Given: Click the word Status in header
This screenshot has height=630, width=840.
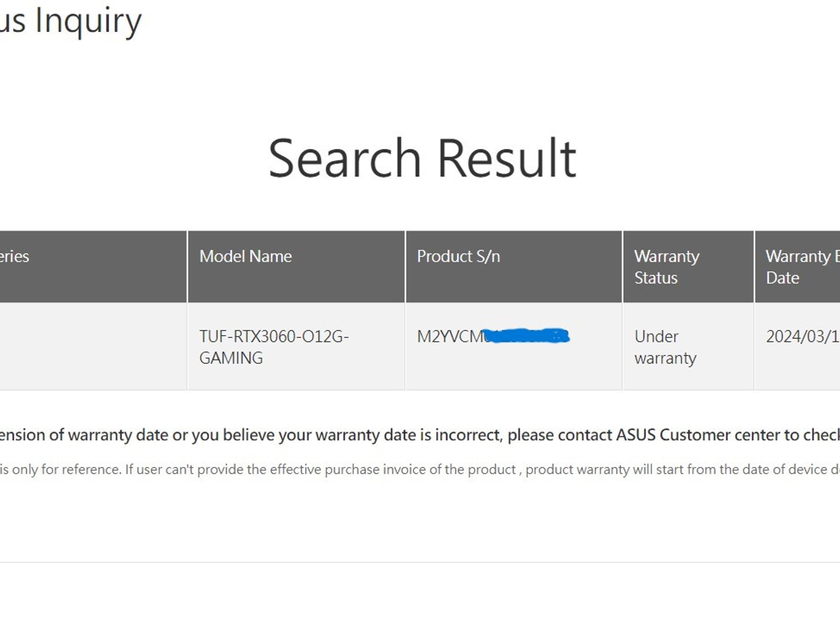Looking at the screenshot, I should 656,278.
